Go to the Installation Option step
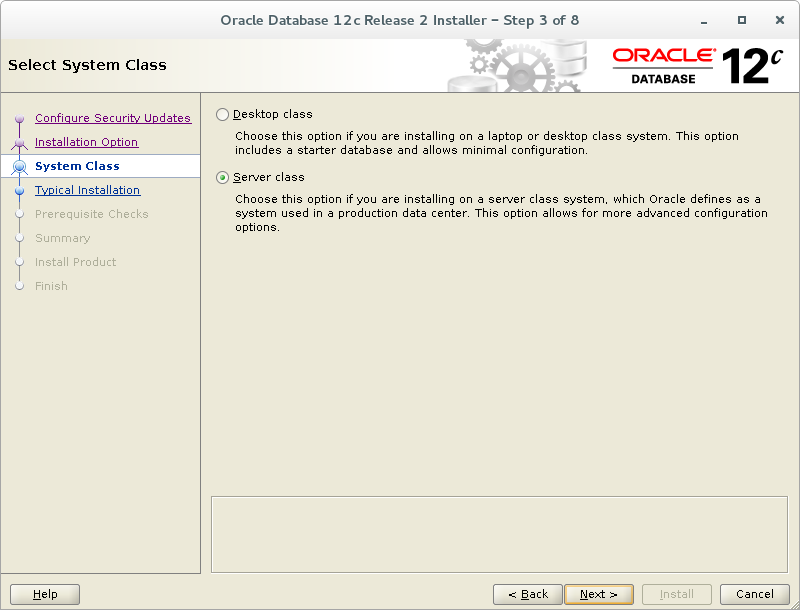The image size is (800, 610). pos(86,142)
